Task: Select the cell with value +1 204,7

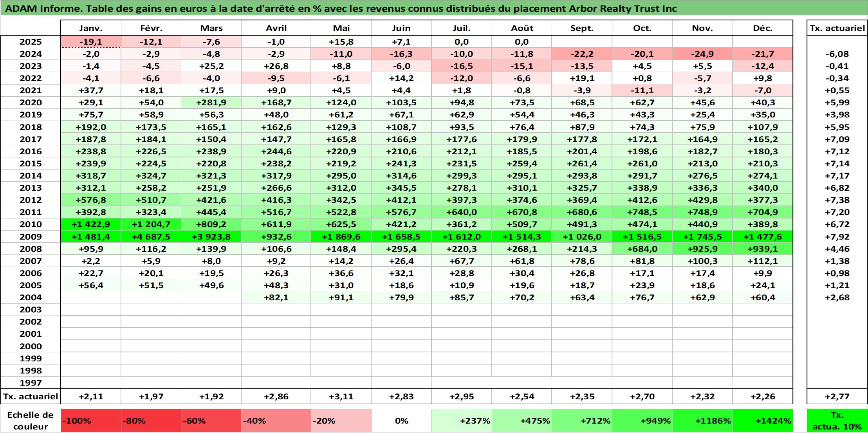Action: point(151,224)
